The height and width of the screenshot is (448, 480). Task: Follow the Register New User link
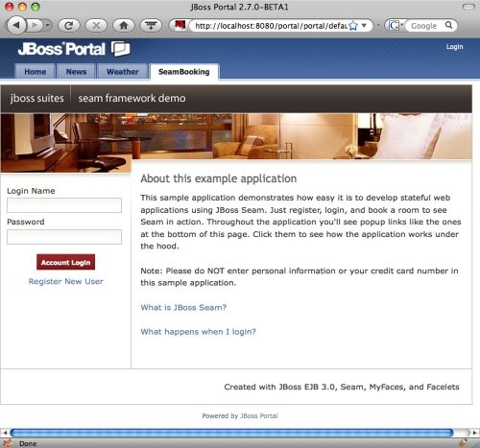[x=66, y=281]
